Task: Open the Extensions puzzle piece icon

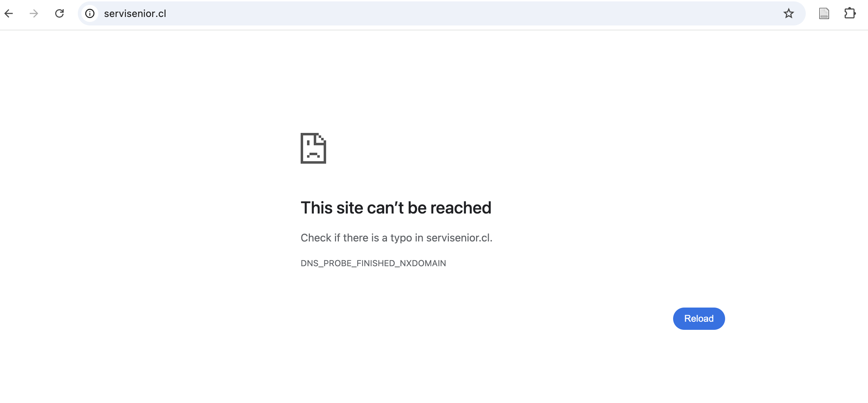Action: click(x=850, y=13)
